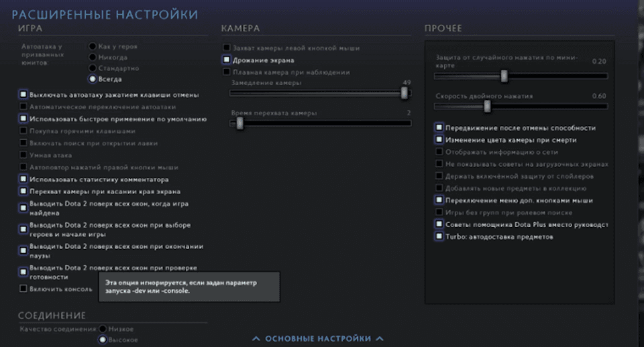Toggle 'Использовать быстрое применение по умолчанию'

[23, 119]
